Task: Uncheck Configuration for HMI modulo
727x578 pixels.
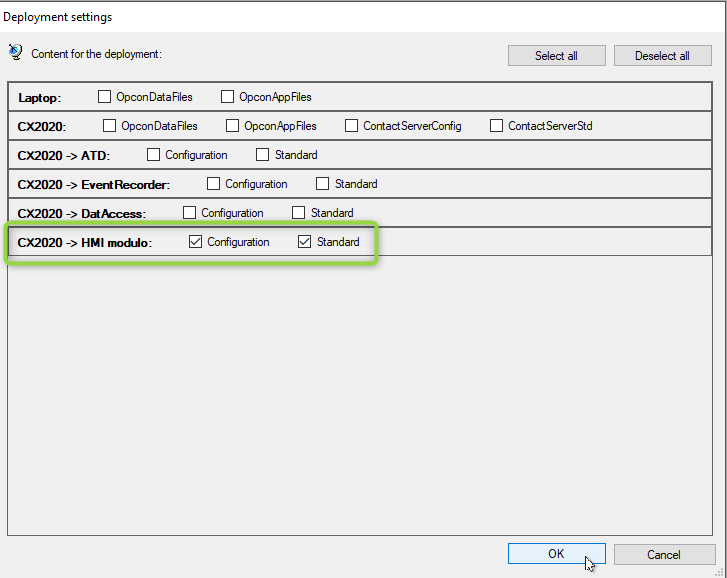Action: pos(195,241)
